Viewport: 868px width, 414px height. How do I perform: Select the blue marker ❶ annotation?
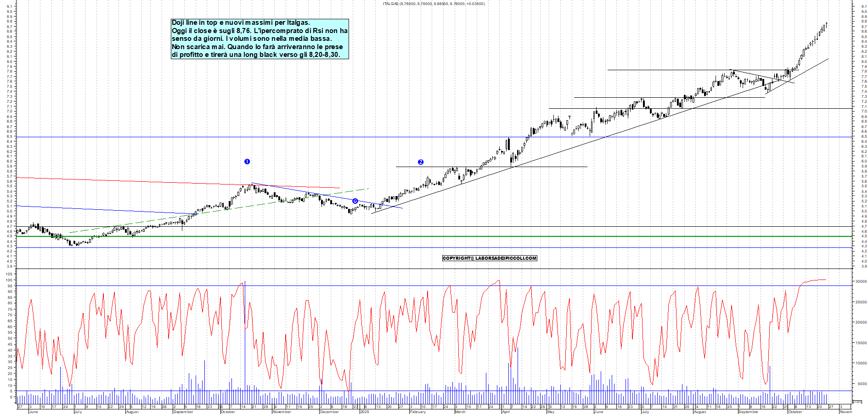248,161
